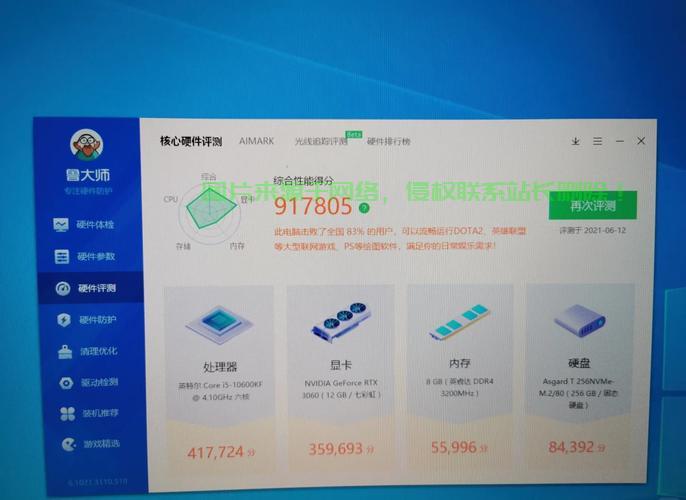
Task: Click the Lu Dashi mascot avatar logo
Action: pyautogui.click(x=87, y=145)
